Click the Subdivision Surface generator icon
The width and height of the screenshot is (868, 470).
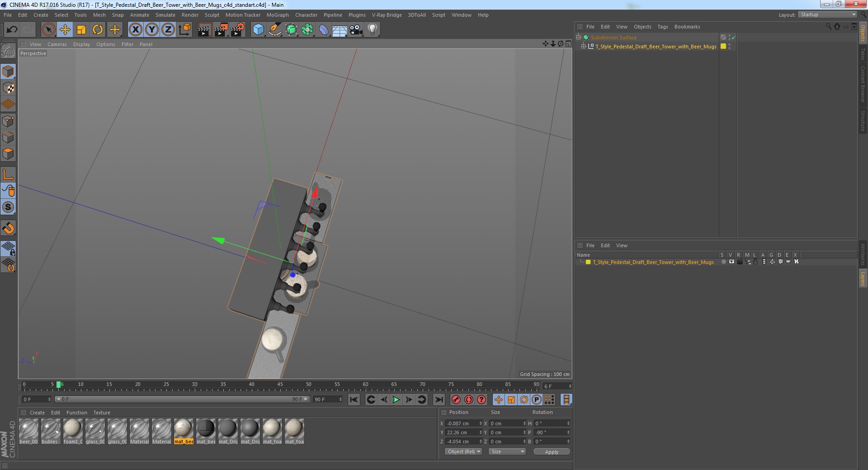coord(291,30)
